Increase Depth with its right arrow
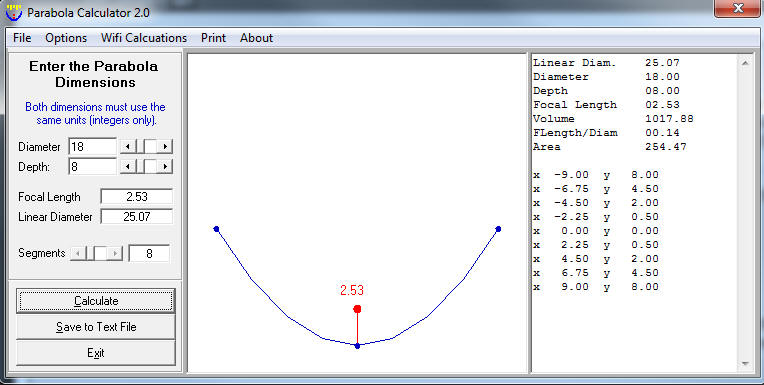764x385 pixels. tap(165, 167)
